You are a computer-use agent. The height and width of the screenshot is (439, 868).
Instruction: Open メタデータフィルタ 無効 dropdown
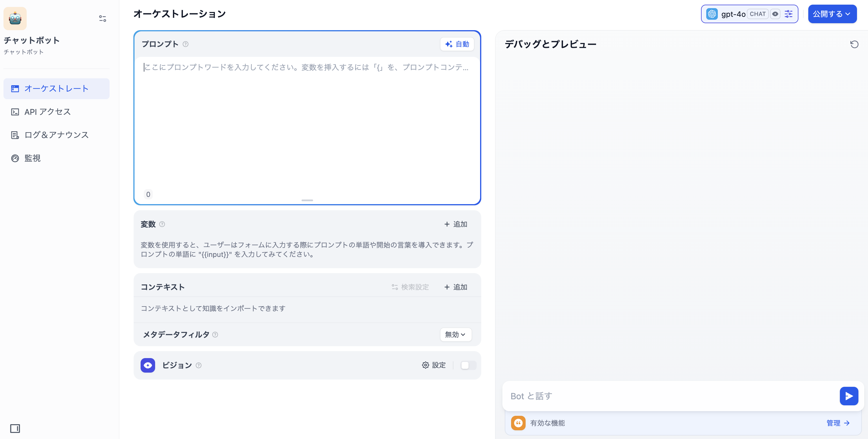tap(455, 335)
